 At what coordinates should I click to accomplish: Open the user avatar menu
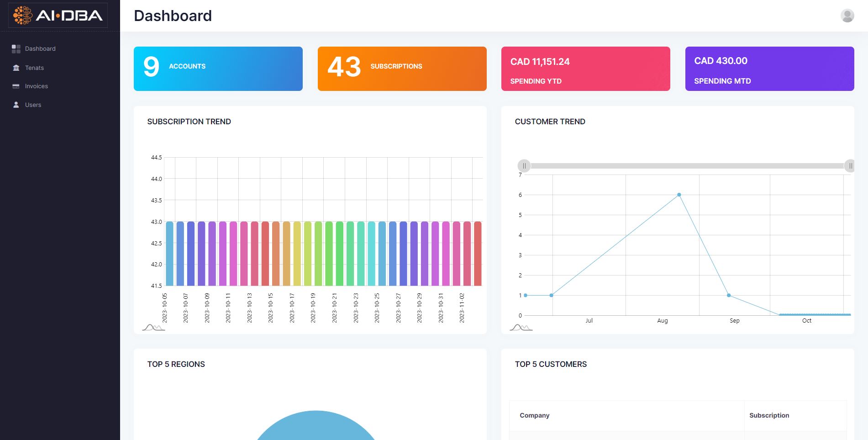coord(847,16)
